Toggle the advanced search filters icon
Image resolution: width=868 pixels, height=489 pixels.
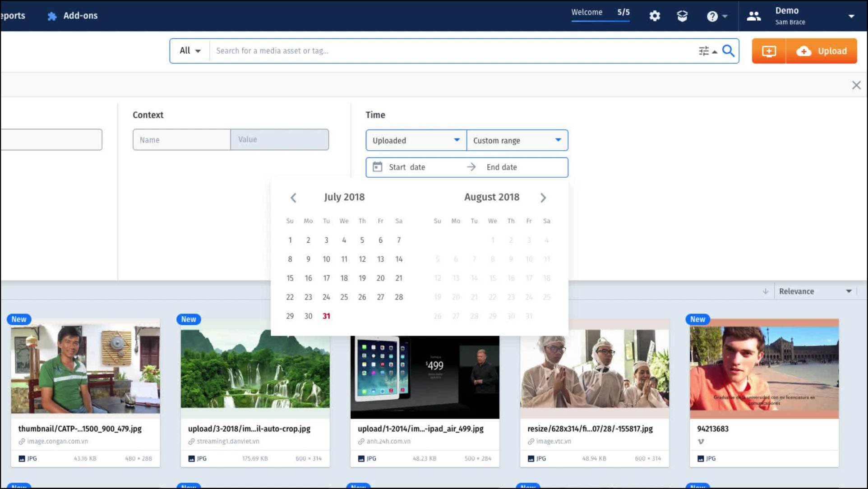tap(704, 51)
